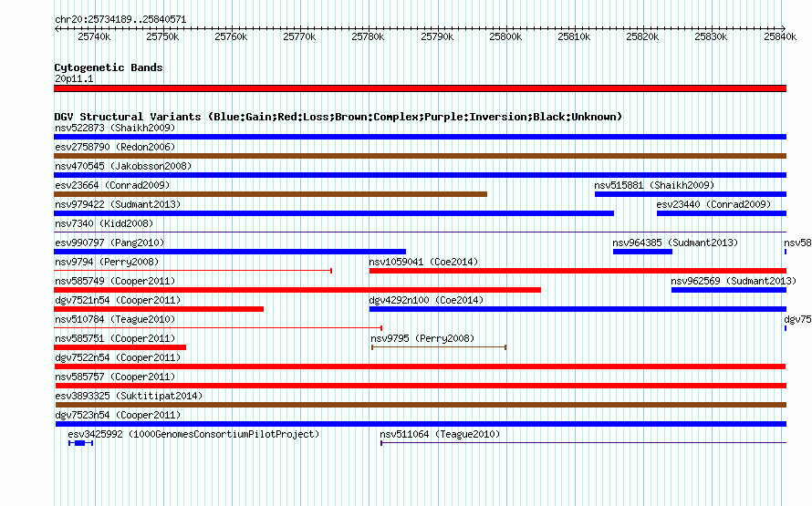Click the nsv522873 (Shaikh2009) variant label
The width and height of the screenshot is (812, 506).
point(115,128)
